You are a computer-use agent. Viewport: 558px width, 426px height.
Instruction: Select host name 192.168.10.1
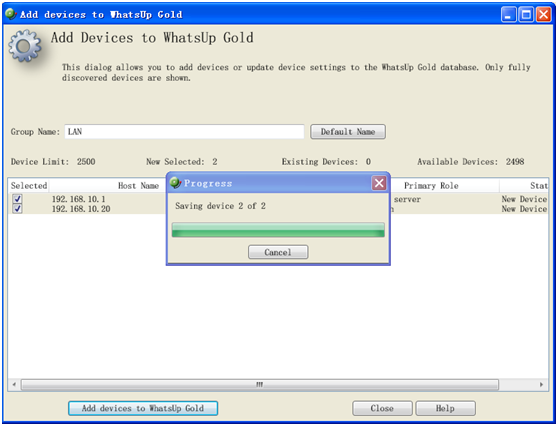point(79,199)
